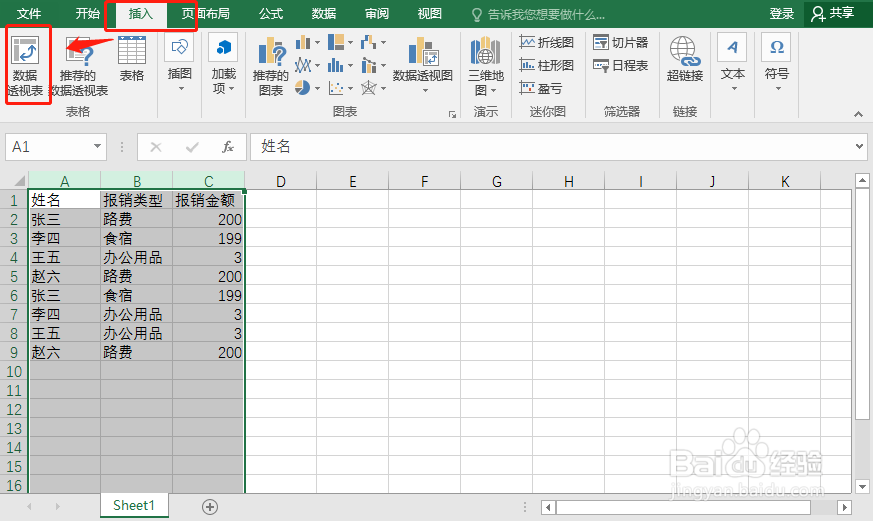Viewport: 873px width, 521px height.
Task: Select the Sheet1 tab
Action: [134, 505]
